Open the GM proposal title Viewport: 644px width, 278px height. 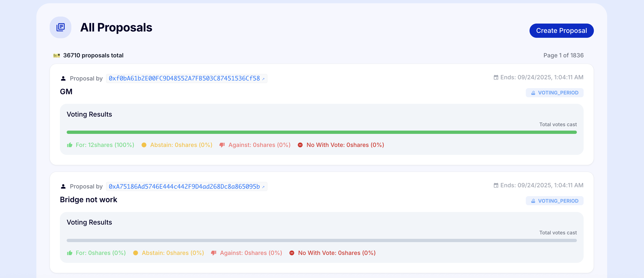tap(66, 92)
